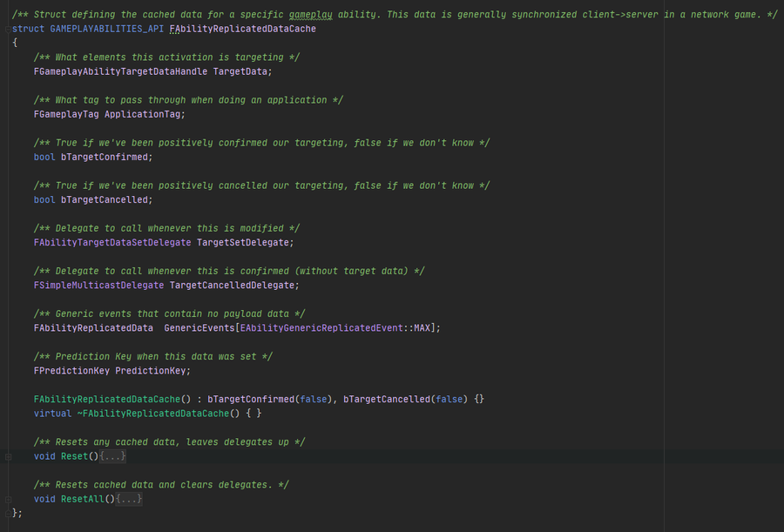Click the comment "Resets any cached data, leaves delegates up"

pos(170,442)
